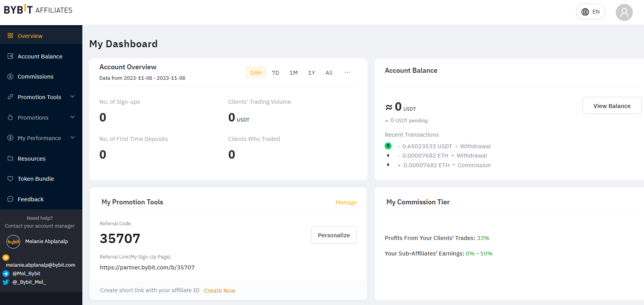644x305 pixels.
Task: Click the Twitter icon beside @_Bybit_Mel_
Action: tap(6, 282)
